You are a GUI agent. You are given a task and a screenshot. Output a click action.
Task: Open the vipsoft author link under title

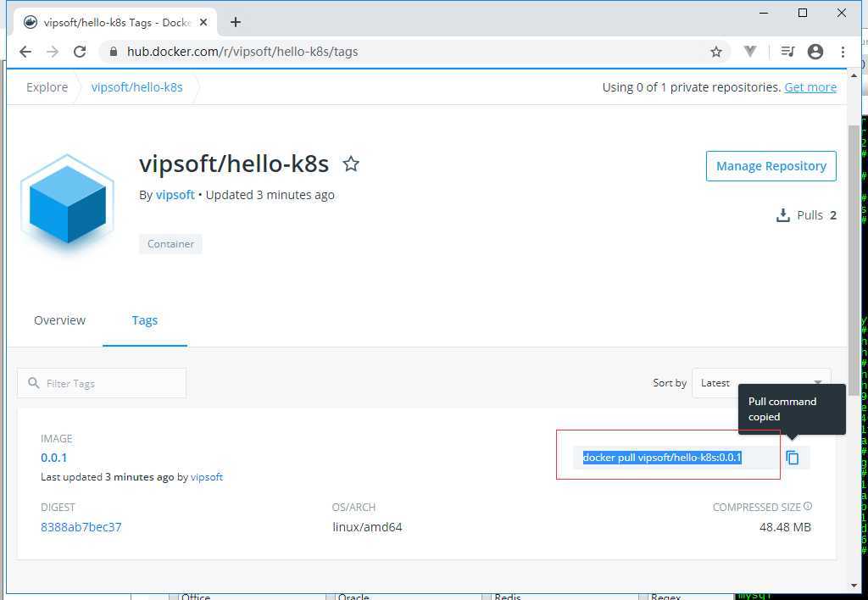(175, 195)
